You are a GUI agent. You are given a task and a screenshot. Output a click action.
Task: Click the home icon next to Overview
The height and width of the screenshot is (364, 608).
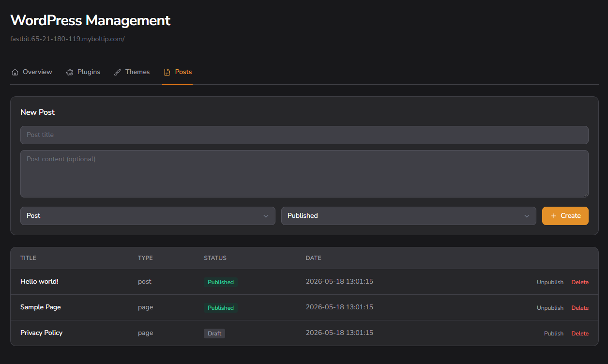point(15,72)
